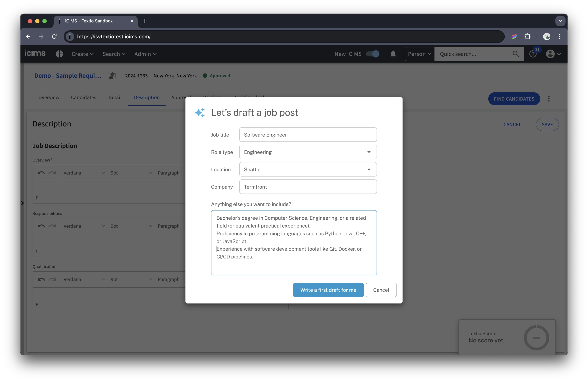Image resolution: width=588 pixels, height=382 pixels.
Task: Open the Location dropdown showing Seattle
Action: click(308, 169)
